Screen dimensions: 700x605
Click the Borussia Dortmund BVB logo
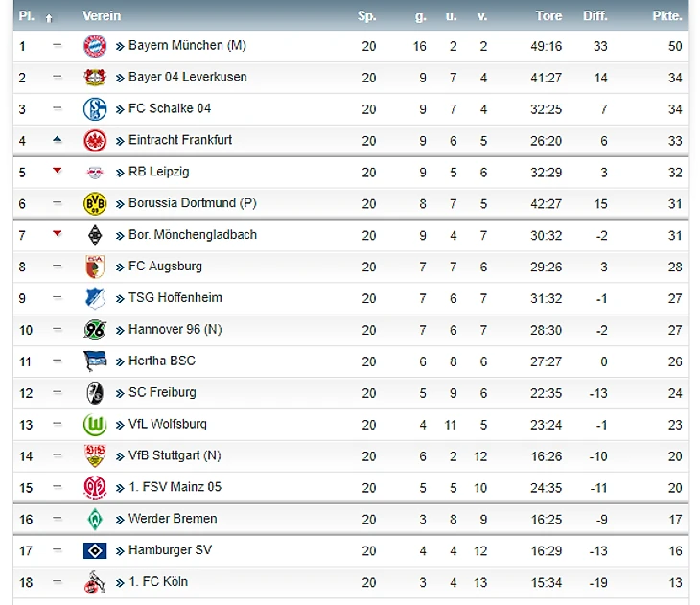pyautogui.click(x=95, y=203)
